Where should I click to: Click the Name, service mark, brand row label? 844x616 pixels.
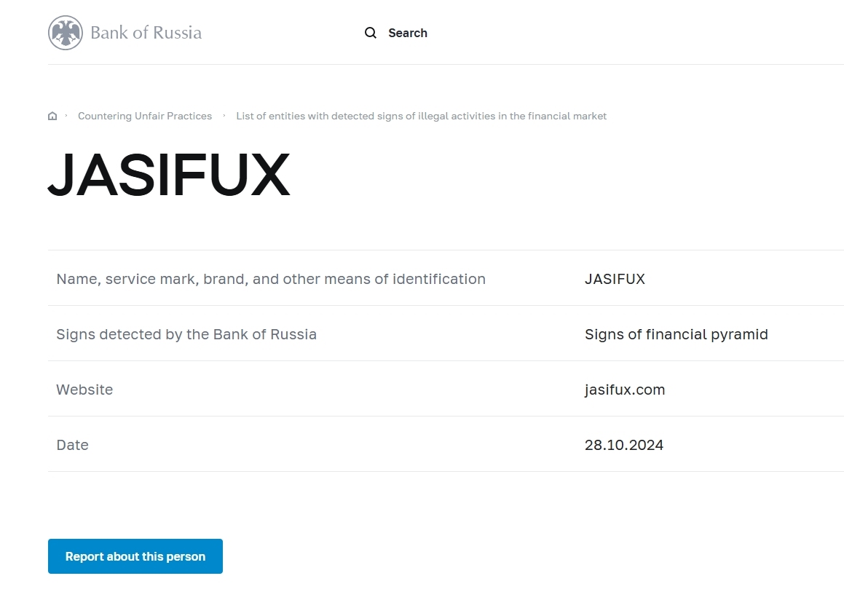pyautogui.click(x=271, y=279)
